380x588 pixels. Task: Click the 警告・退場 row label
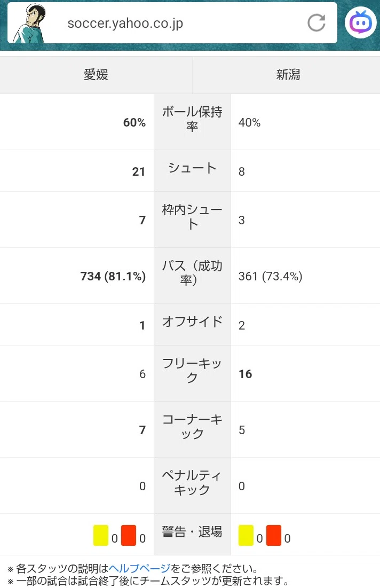tap(192, 532)
